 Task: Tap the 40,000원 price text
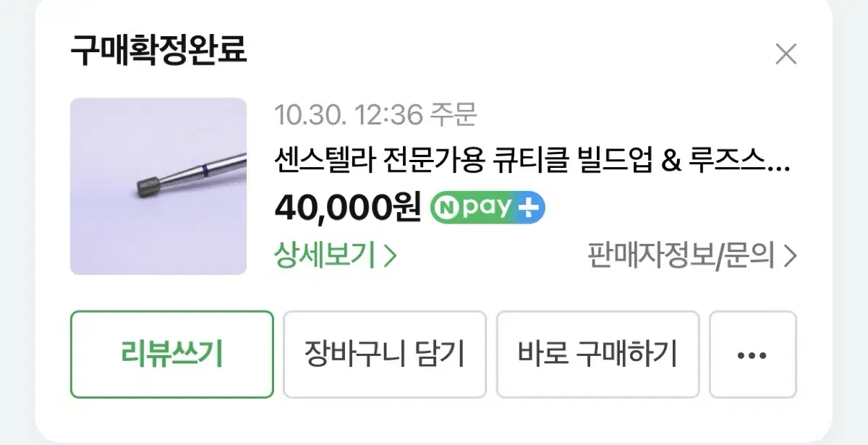[x=347, y=208]
